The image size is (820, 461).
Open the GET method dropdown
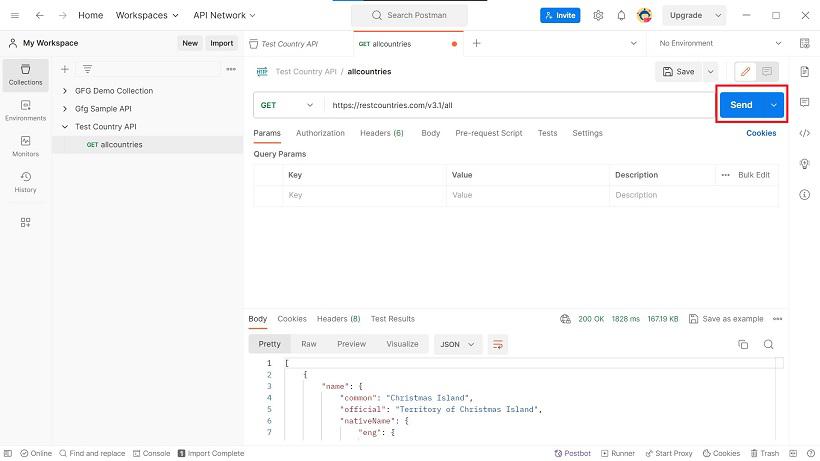(x=289, y=105)
